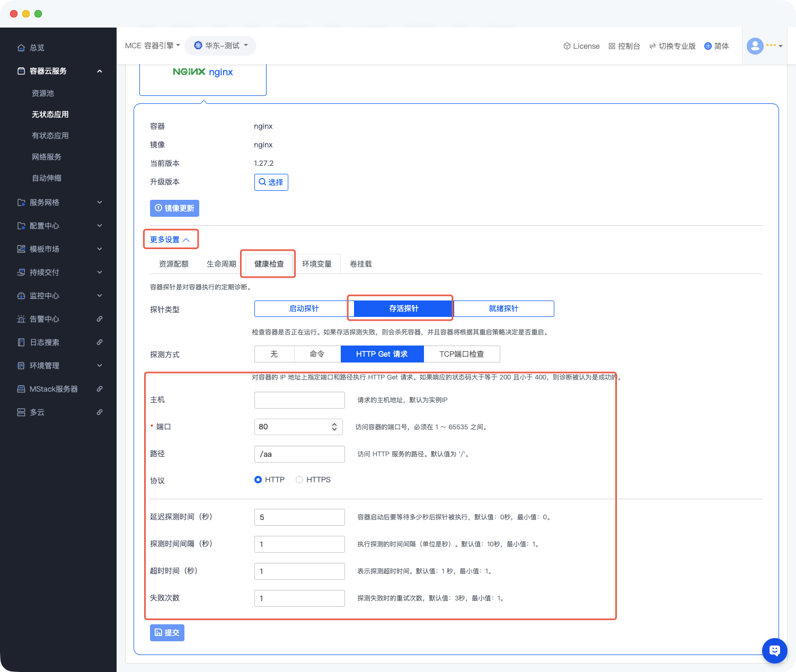Click the 主机 host input field
This screenshot has width=796, height=672.
coord(299,400)
